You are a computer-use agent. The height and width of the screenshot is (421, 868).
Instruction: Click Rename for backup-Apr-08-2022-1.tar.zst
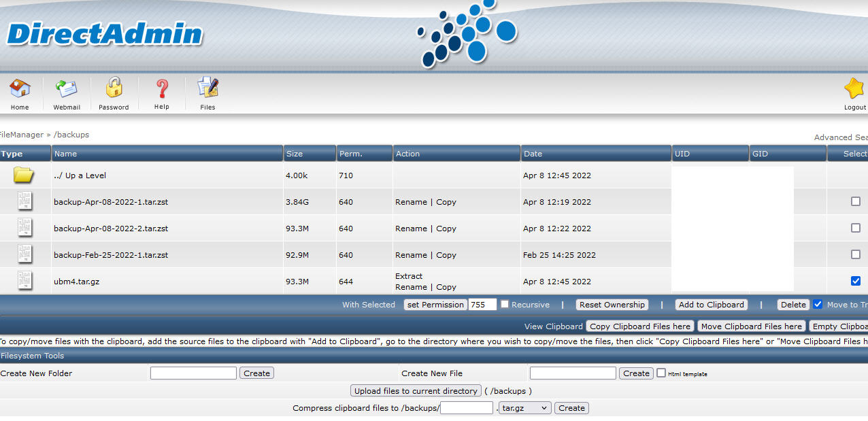coord(411,202)
